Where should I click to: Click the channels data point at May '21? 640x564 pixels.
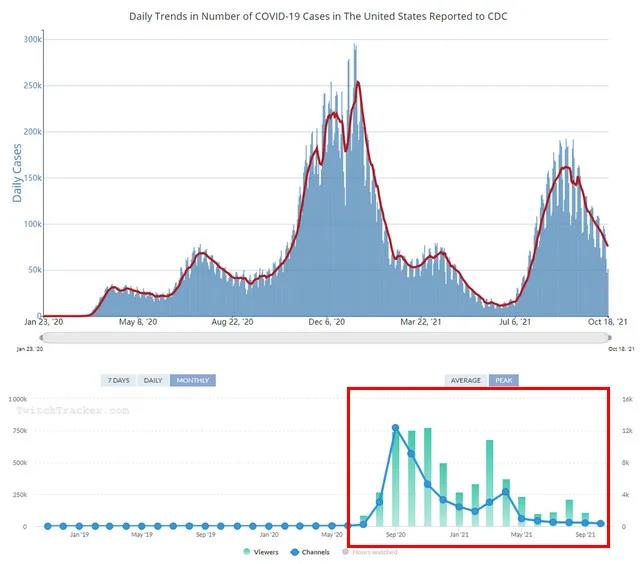[x=521, y=518]
